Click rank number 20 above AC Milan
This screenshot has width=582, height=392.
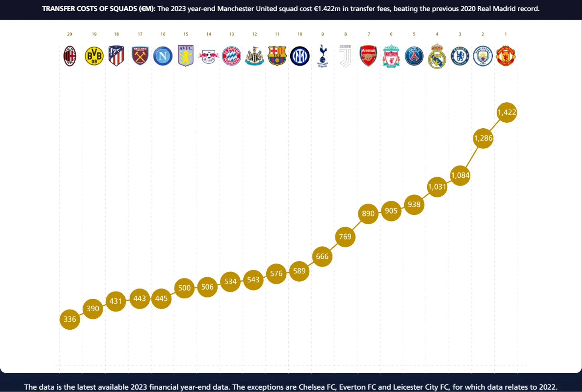point(70,34)
